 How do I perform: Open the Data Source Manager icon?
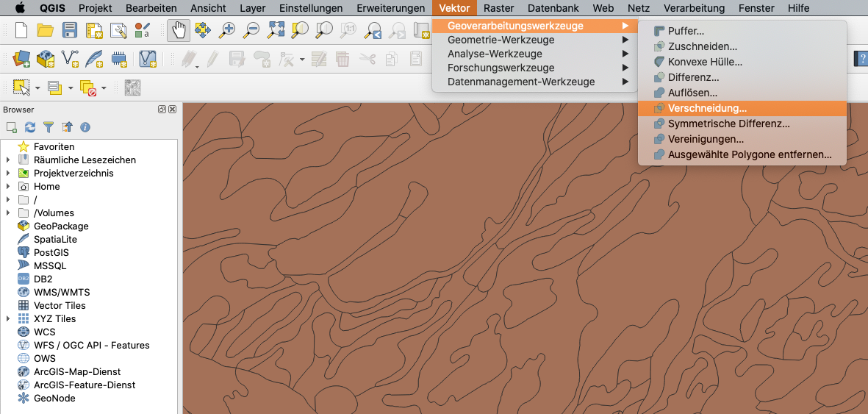(21, 58)
